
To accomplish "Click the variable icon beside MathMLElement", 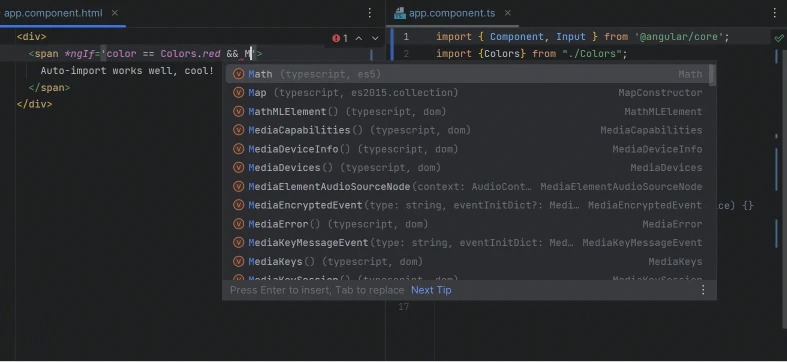I will (x=238, y=111).
